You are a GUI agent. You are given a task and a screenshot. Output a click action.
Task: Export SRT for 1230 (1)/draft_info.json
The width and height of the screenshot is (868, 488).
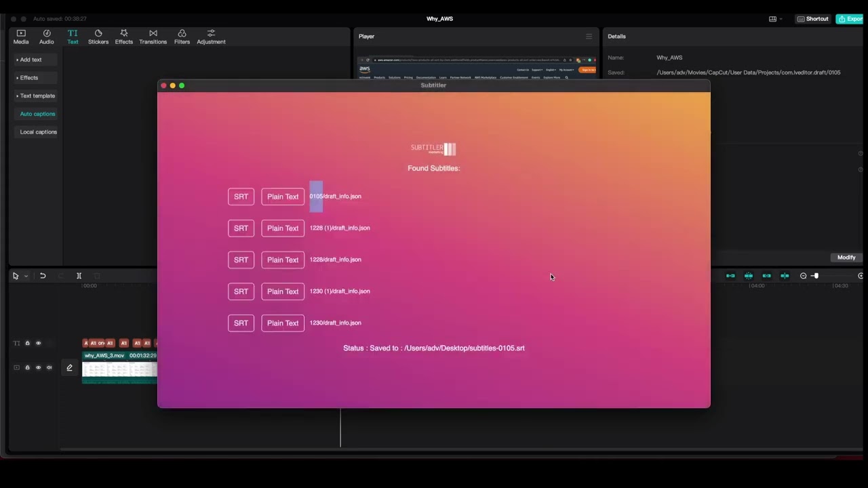click(x=241, y=291)
